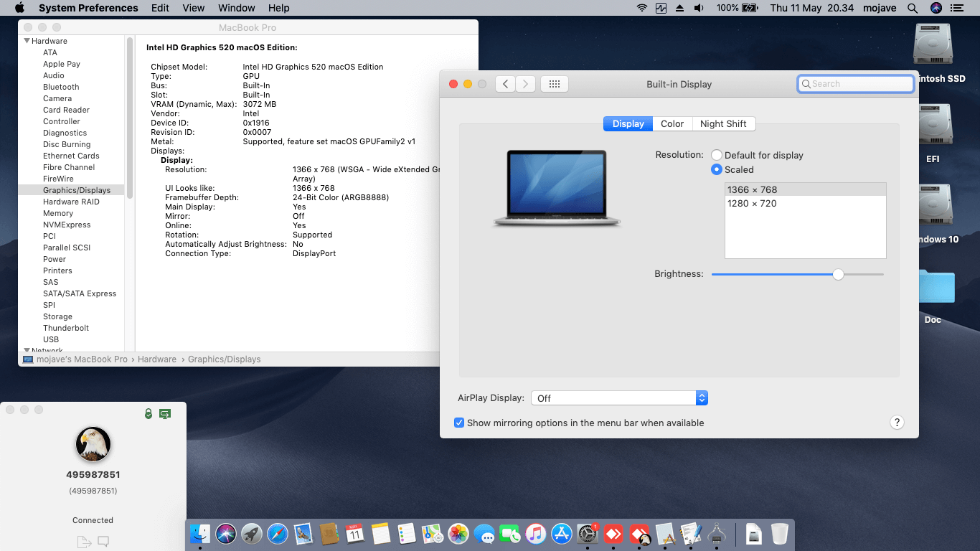980x551 pixels.
Task: Click AnyDesk chat bubble icon
Action: pos(103,542)
